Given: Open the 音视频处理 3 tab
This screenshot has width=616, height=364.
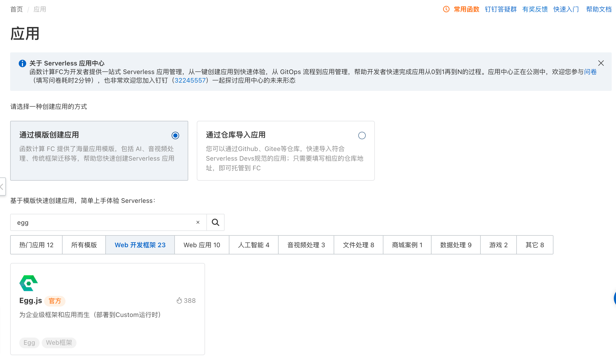Looking at the screenshot, I should click(306, 245).
